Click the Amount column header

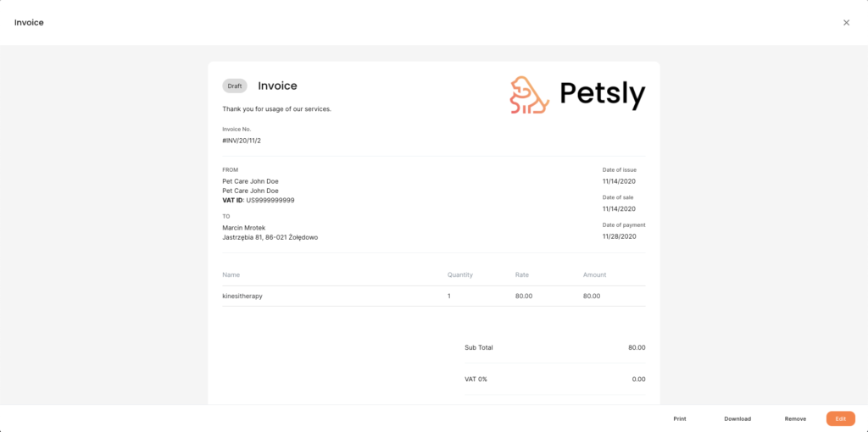click(x=594, y=275)
